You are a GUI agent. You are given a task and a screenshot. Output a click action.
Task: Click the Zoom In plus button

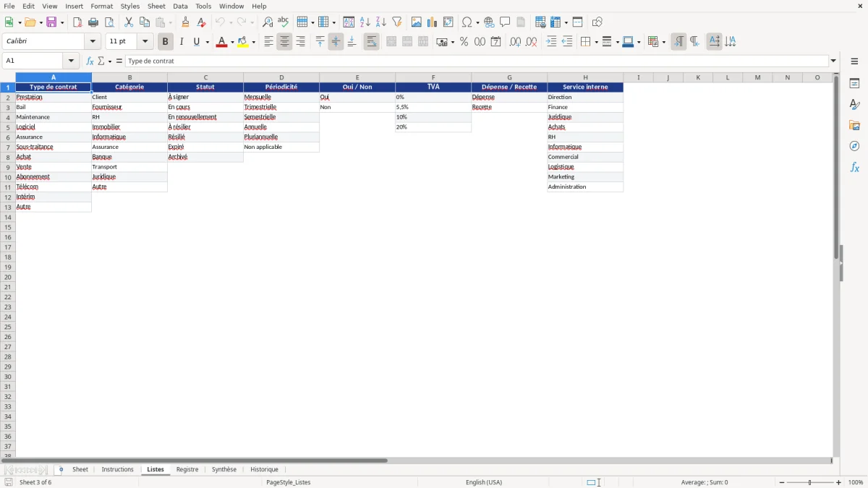tap(839, 482)
